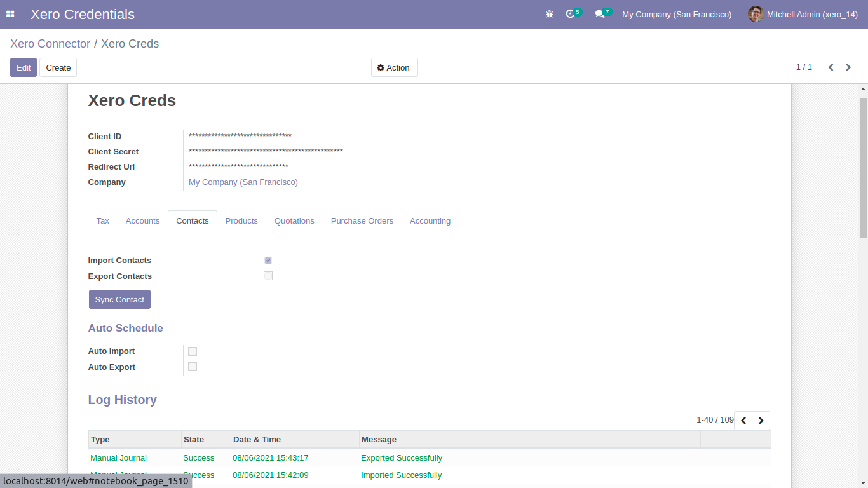The width and height of the screenshot is (868, 488).
Task: Click the masked Client ID value
Action: click(240, 137)
